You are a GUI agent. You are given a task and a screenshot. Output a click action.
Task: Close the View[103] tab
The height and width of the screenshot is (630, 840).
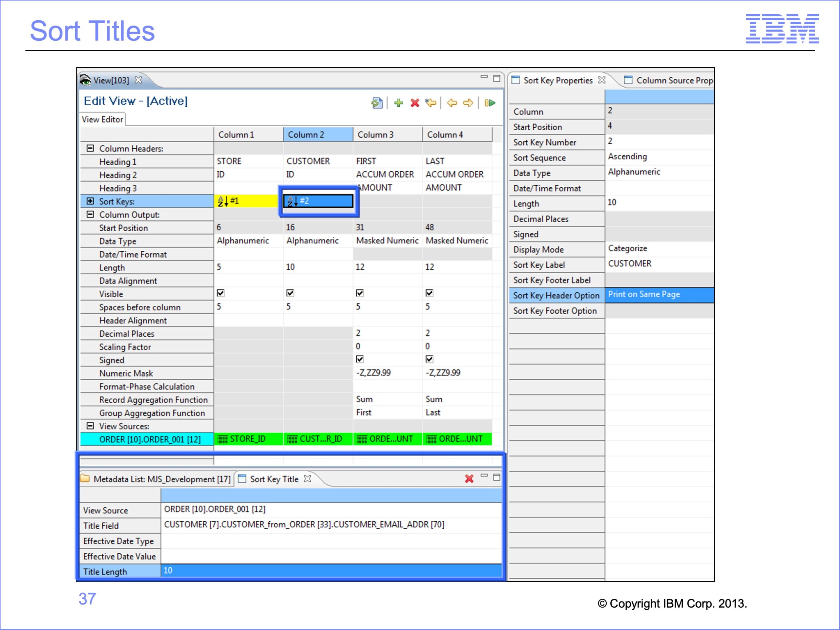click(138, 80)
